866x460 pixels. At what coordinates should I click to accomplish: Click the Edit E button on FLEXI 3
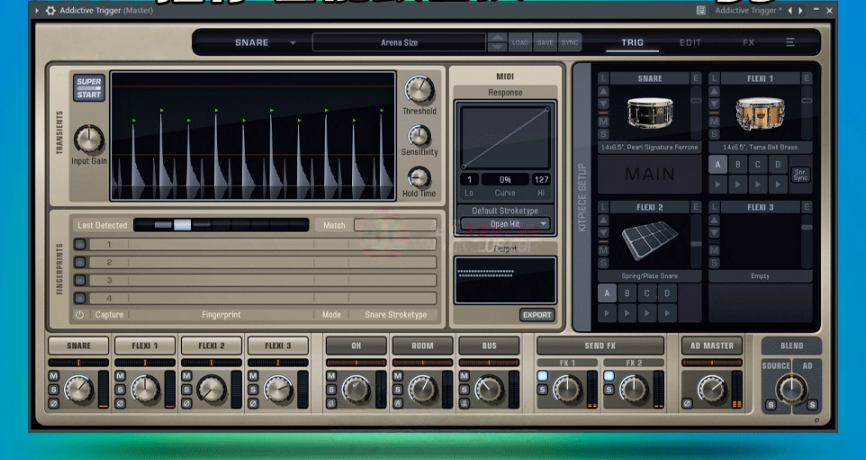(807, 207)
